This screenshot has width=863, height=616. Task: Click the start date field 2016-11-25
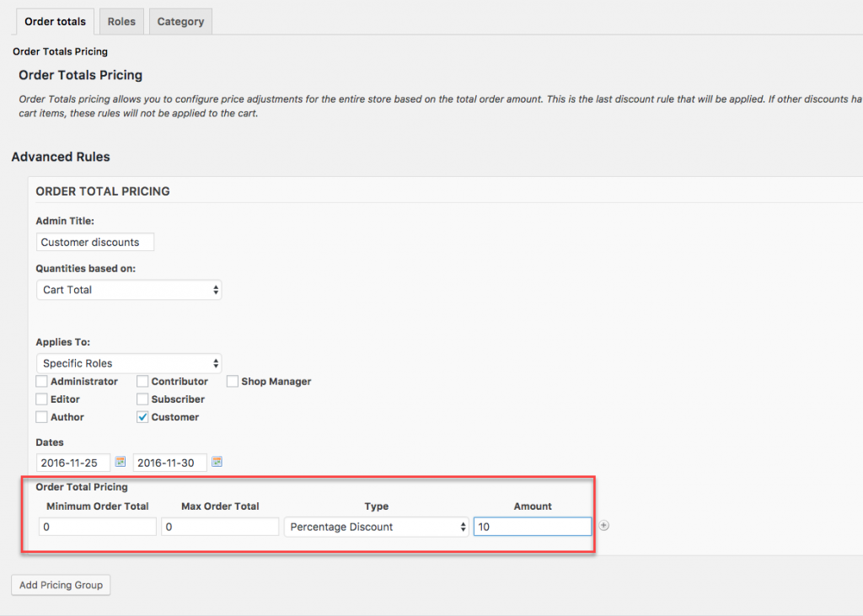pos(73,463)
